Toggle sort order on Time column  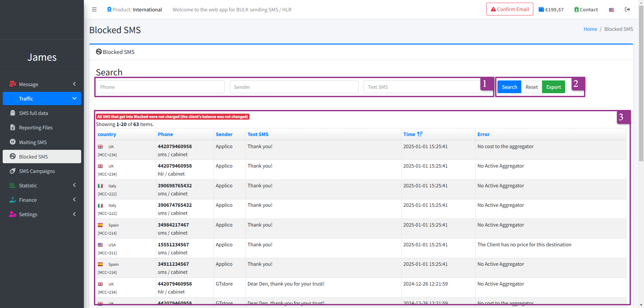point(420,134)
